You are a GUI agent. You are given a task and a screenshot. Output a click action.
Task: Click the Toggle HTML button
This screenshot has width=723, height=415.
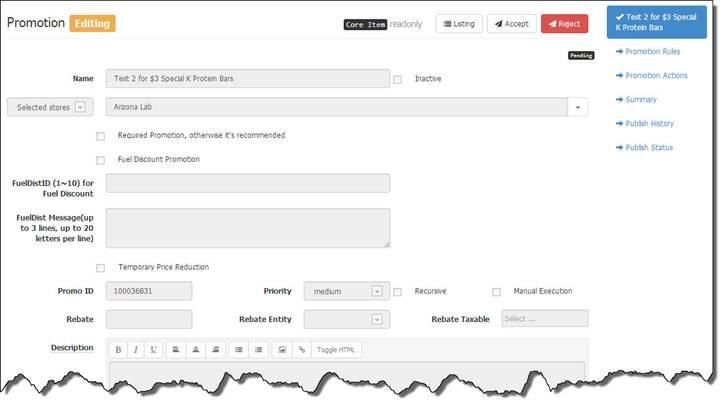click(x=335, y=350)
